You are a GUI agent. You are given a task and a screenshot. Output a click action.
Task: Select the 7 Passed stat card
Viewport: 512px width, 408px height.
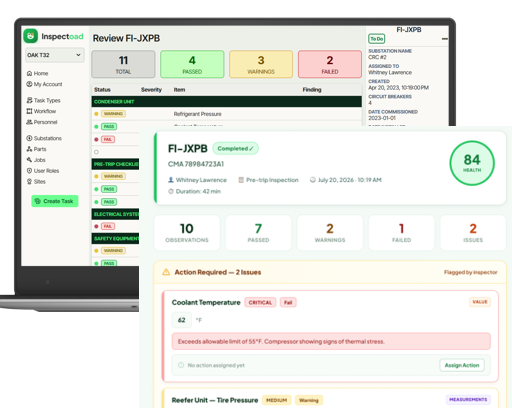(258, 233)
